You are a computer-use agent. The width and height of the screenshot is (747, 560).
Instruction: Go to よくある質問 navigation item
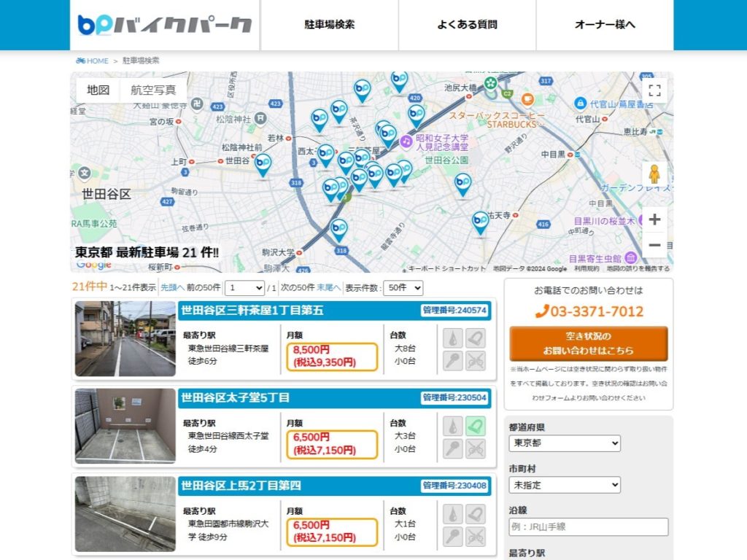(467, 25)
